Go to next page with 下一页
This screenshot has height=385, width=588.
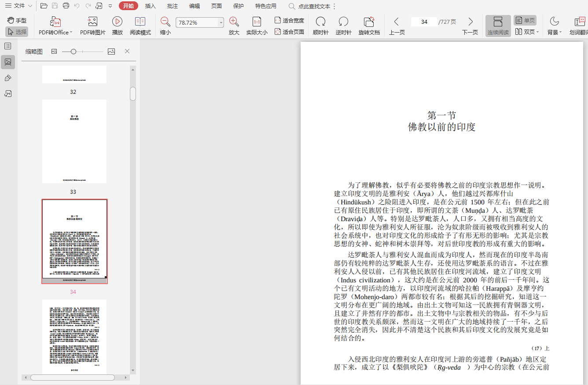tap(470, 22)
